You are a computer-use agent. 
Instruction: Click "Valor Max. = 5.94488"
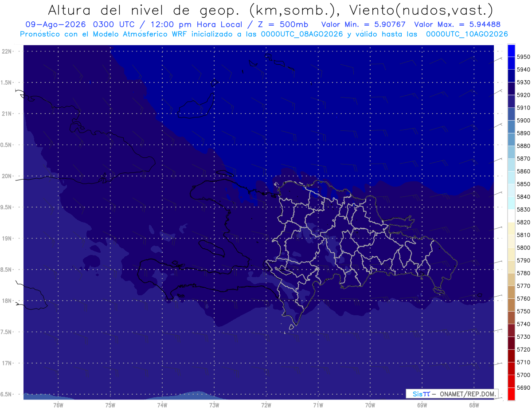(x=457, y=24)
